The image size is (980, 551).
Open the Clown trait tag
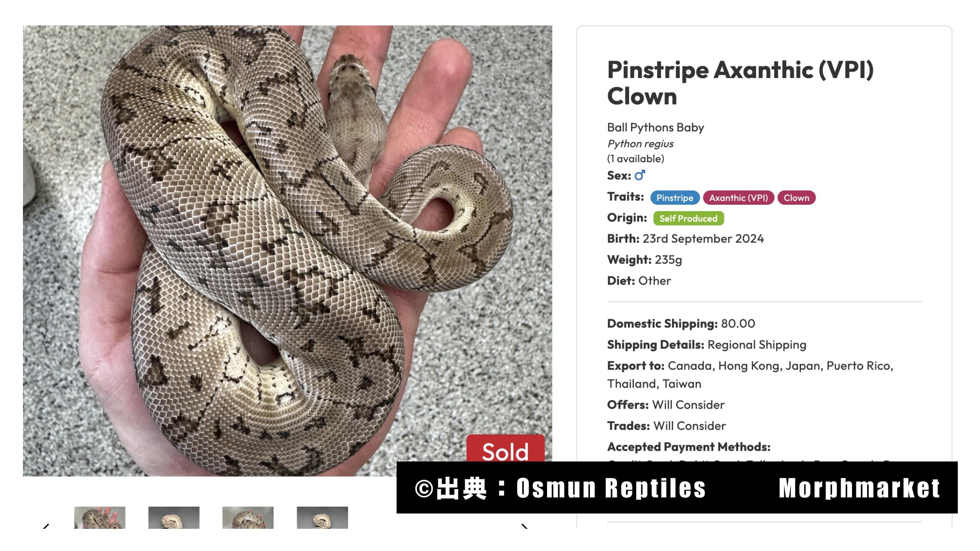click(796, 198)
